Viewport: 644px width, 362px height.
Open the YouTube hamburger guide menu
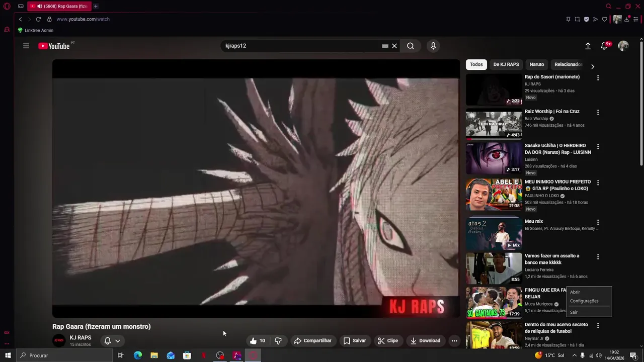point(26,46)
